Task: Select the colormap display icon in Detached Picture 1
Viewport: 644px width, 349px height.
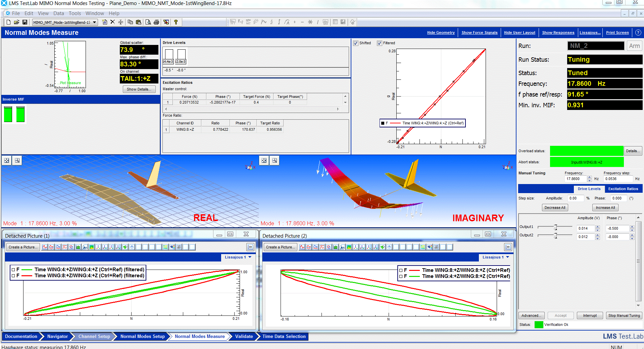Action: pos(91,247)
